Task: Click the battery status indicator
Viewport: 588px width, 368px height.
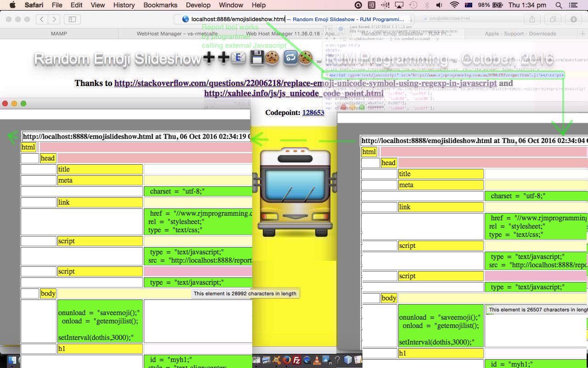Action: pyautogui.click(x=492, y=5)
